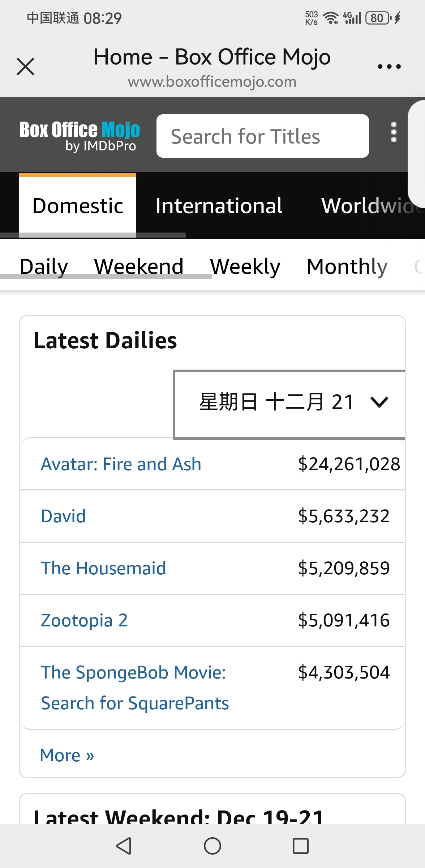Image resolution: width=425 pixels, height=868 pixels.
Task: Open the browser's three-dot options menu
Action: click(389, 67)
